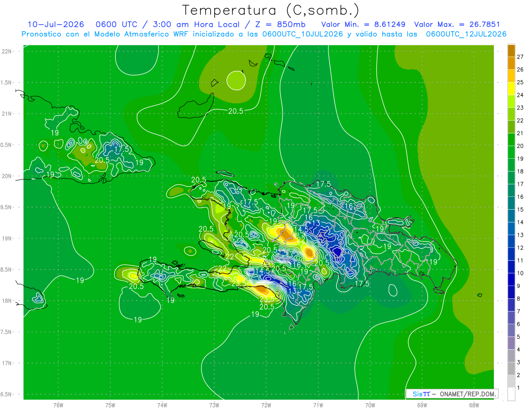Pick the orange colorbar segment between 26 and 27
Image resolution: width=532 pixels, height=411 pixels.
[x=511, y=63]
